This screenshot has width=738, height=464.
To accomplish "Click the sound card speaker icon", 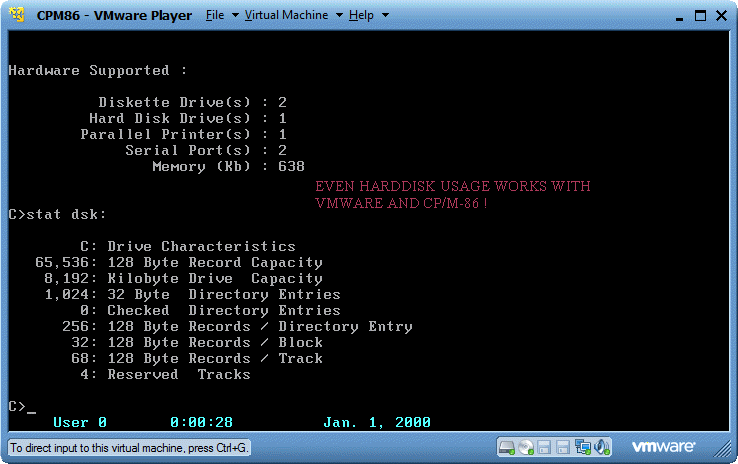I will (602, 447).
